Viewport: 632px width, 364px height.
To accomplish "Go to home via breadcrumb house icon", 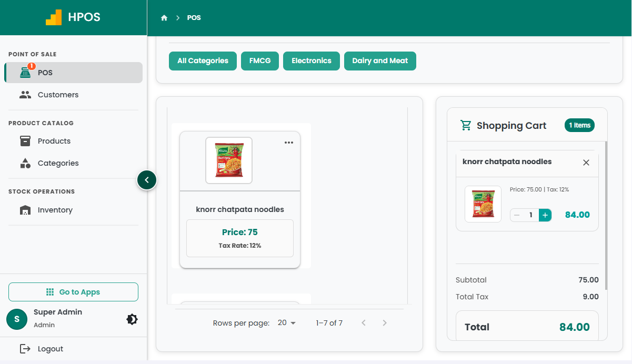I will tap(164, 18).
